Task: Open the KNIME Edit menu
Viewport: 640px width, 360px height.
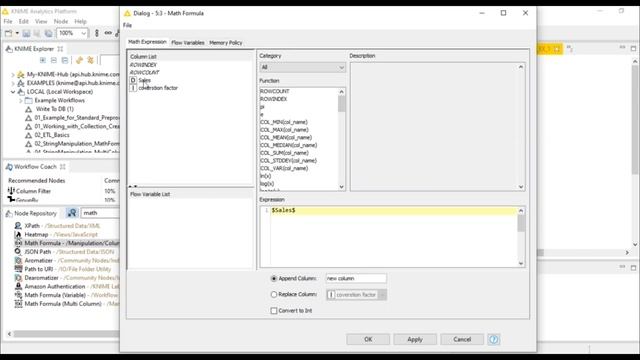Action: pos(24,21)
